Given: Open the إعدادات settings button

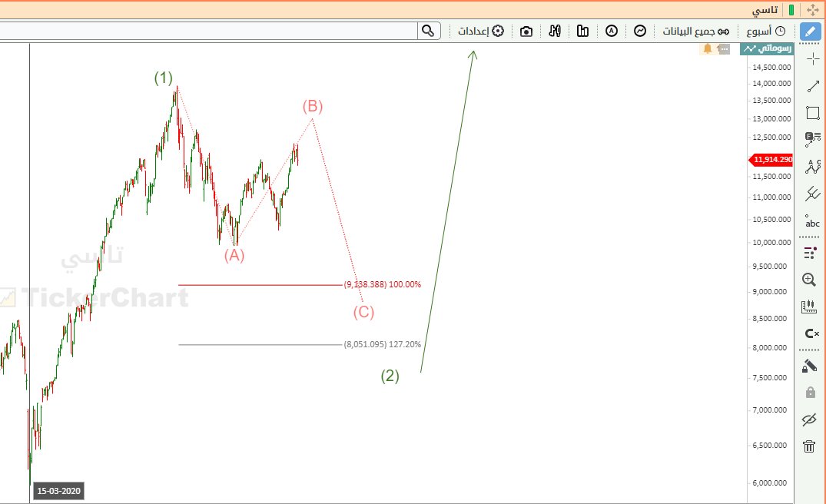Looking at the screenshot, I should click(x=480, y=31).
